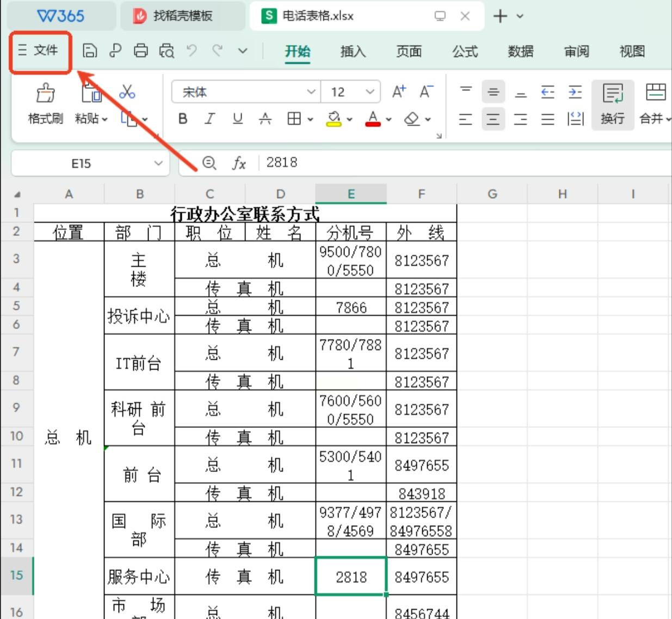Switch to the 视图 ribbon tab
Screen dimensions: 672x619
coord(632,51)
